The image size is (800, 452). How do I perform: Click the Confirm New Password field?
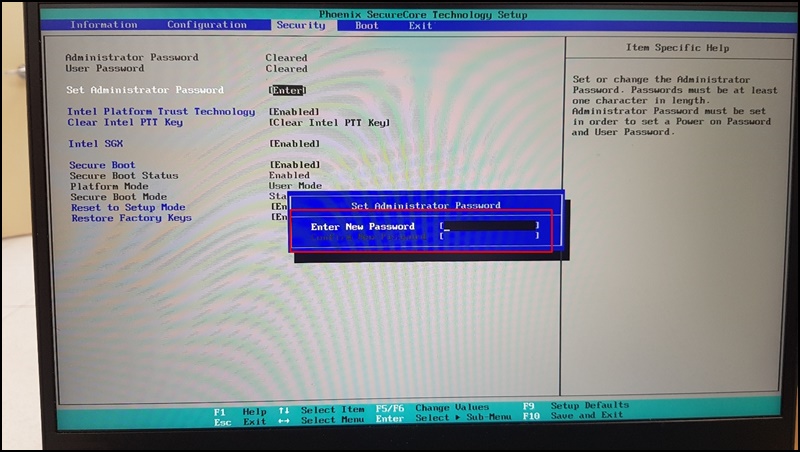(489, 236)
